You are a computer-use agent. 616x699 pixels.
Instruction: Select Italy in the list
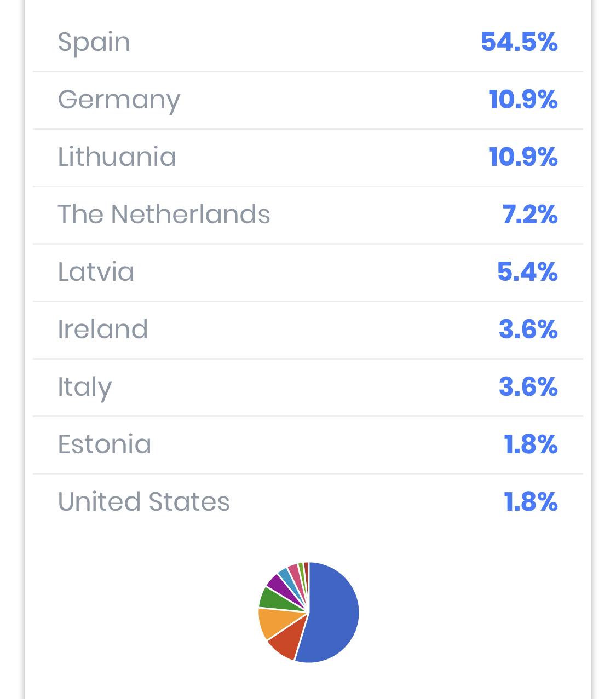[x=85, y=387]
